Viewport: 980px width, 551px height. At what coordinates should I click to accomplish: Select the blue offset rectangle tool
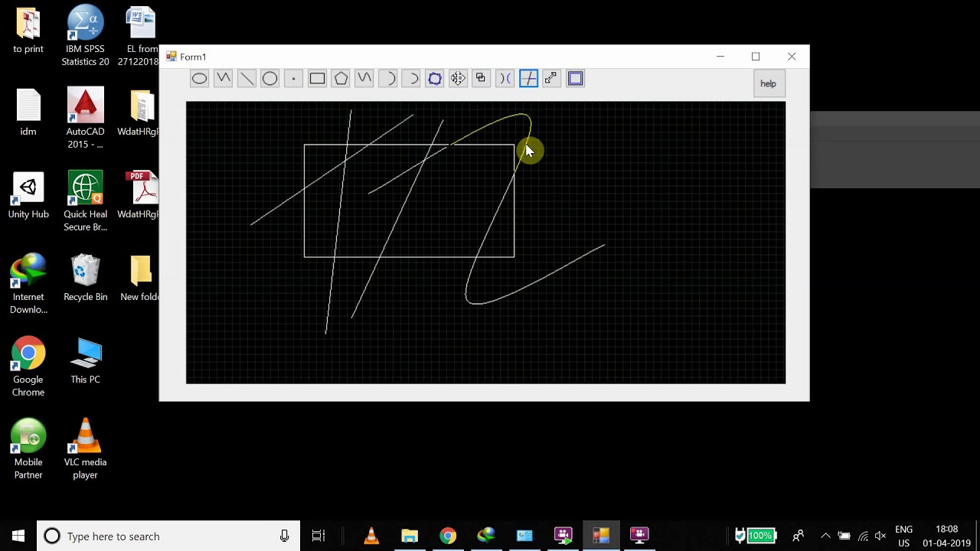pyautogui.click(x=575, y=78)
